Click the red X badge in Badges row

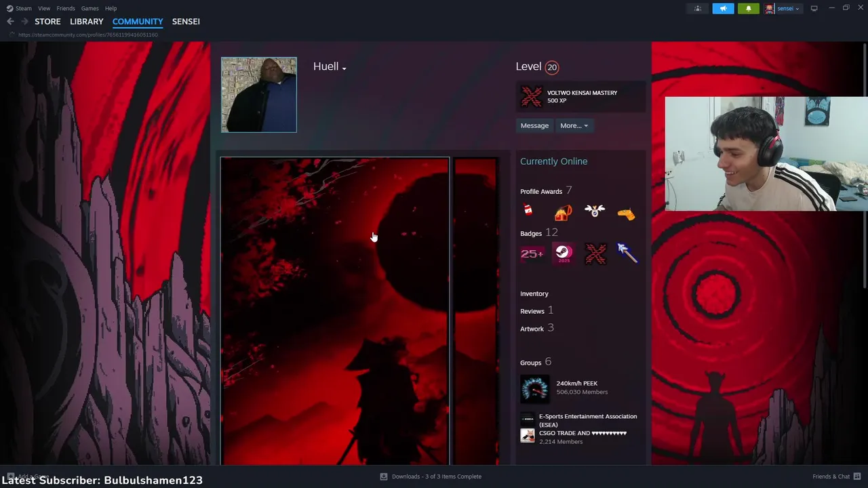(x=595, y=253)
